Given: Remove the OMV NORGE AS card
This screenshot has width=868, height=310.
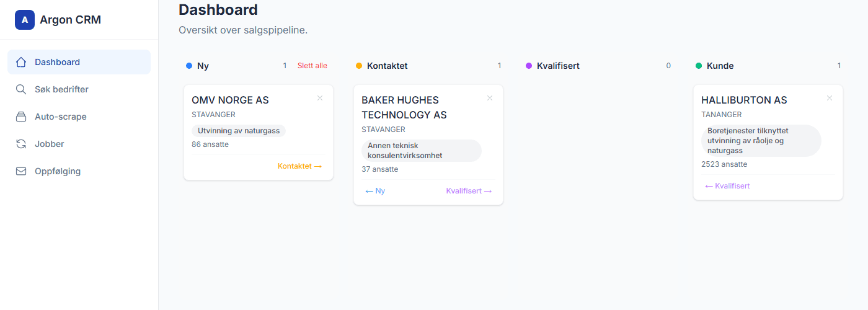Looking at the screenshot, I should coord(320,98).
